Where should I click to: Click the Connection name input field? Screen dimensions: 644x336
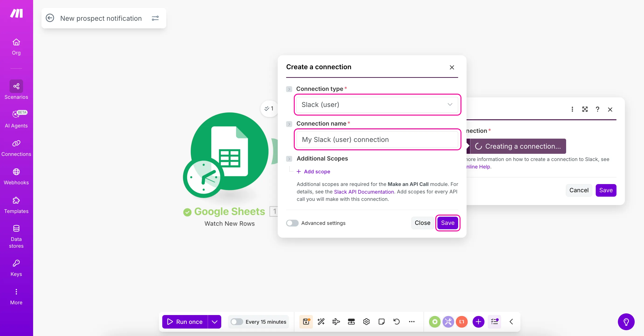tap(377, 139)
